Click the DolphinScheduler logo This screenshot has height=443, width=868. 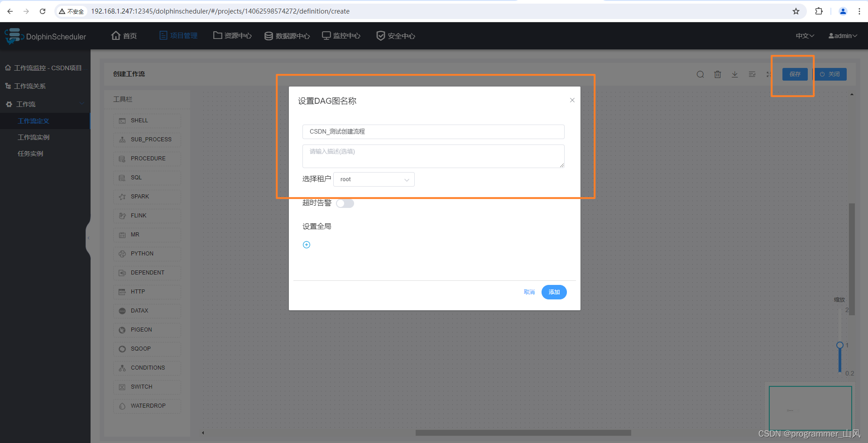point(45,36)
